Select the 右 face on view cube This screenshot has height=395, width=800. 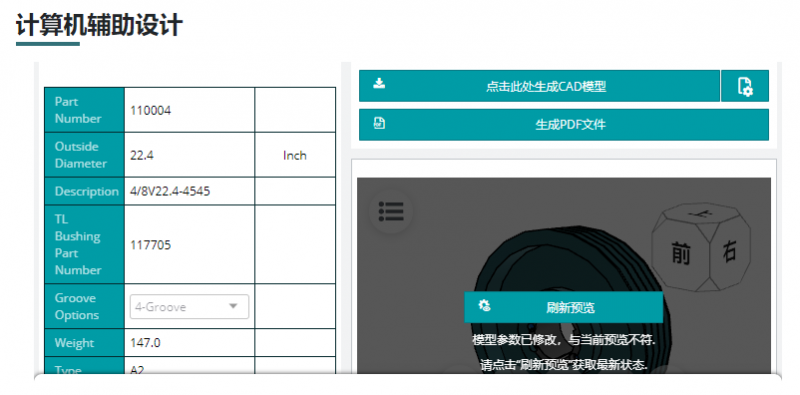729,252
